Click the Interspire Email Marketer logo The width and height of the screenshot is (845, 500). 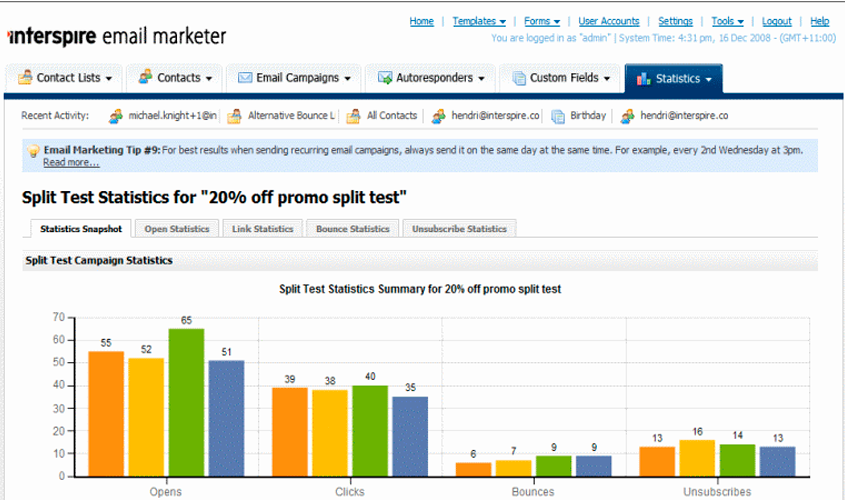(x=116, y=37)
